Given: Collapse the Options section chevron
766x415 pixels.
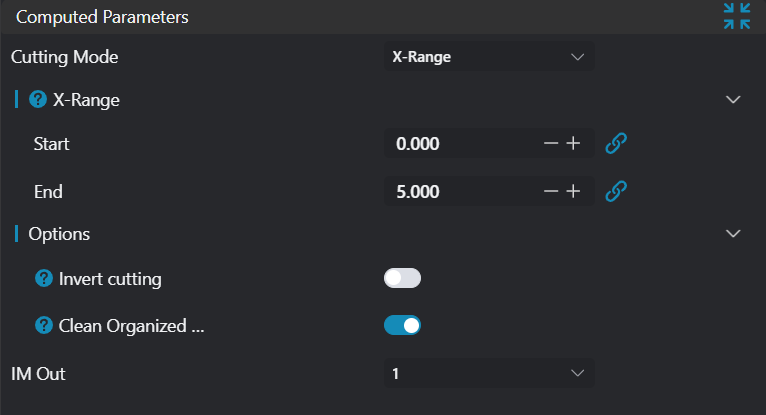Looking at the screenshot, I should [x=733, y=233].
